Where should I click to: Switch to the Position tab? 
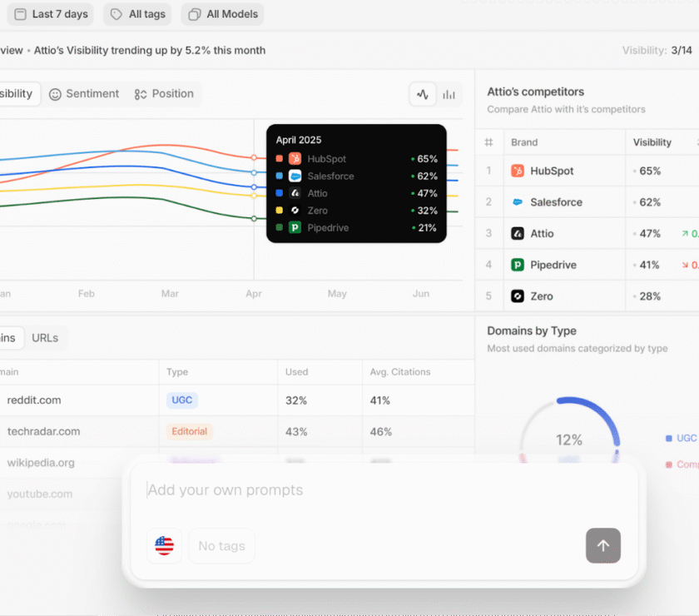pos(164,94)
